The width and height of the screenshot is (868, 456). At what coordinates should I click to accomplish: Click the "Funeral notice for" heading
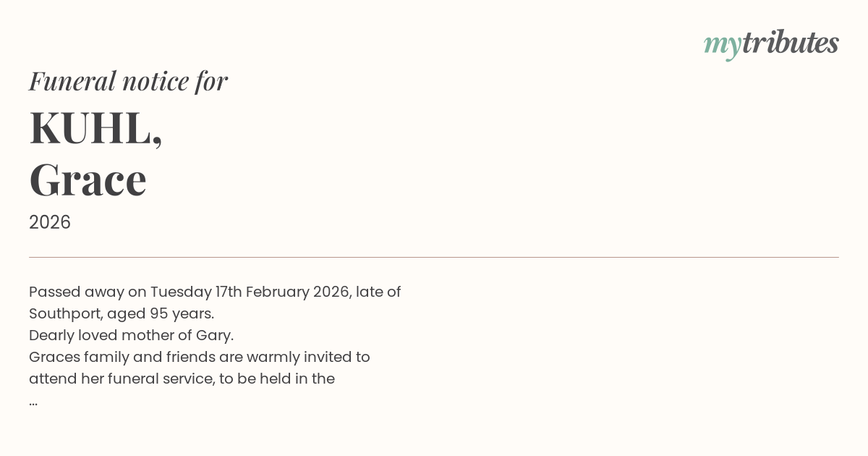pyautogui.click(x=128, y=81)
